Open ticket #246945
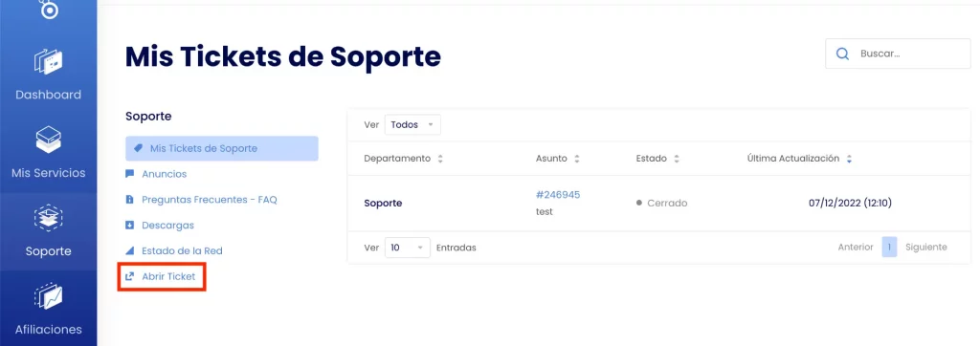The height and width of the screenshot is (346, 980). [x=558, y=195]
